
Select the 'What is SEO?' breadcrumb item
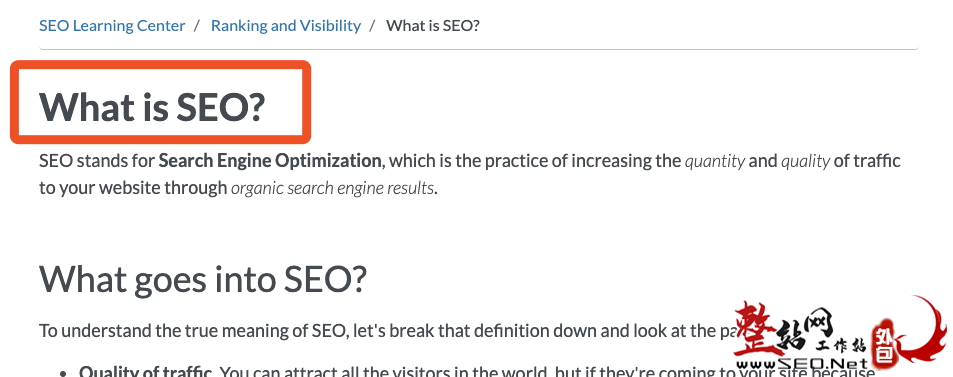point(433,26)
